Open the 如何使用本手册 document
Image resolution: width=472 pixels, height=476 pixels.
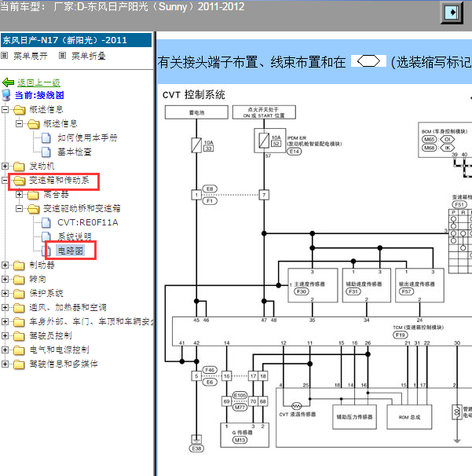pyautogui.click(x=87, y=137)
